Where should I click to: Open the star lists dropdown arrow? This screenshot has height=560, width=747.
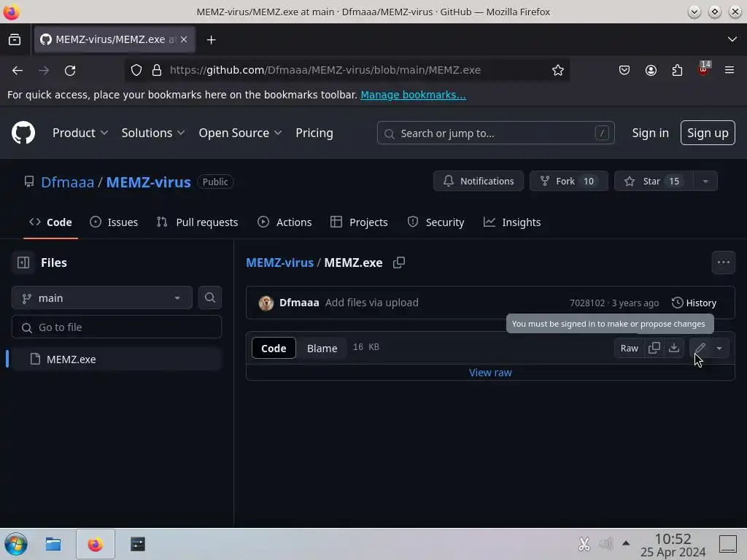(705, 181)
